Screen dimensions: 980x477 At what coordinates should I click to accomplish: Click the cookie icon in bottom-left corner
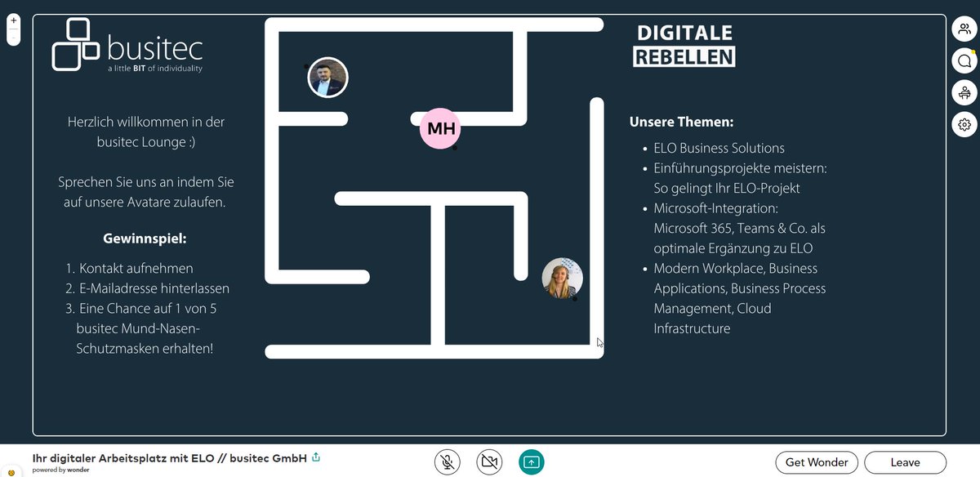(x=11, y=471)
